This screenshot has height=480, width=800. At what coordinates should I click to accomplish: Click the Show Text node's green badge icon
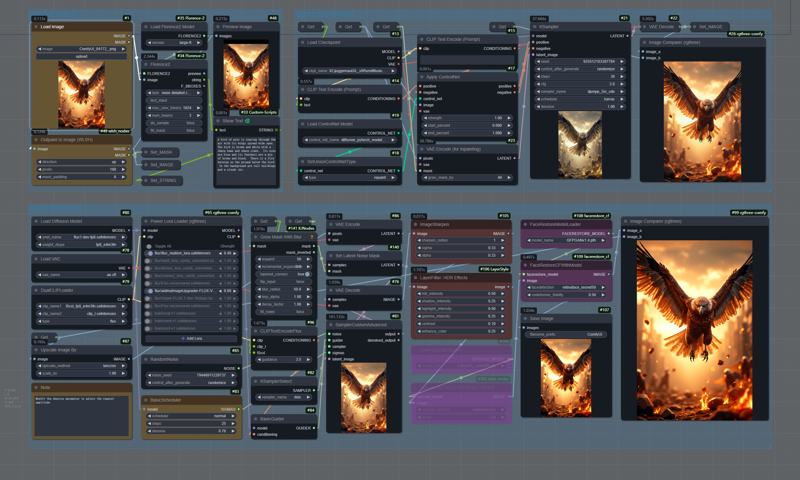click(247, 121)
